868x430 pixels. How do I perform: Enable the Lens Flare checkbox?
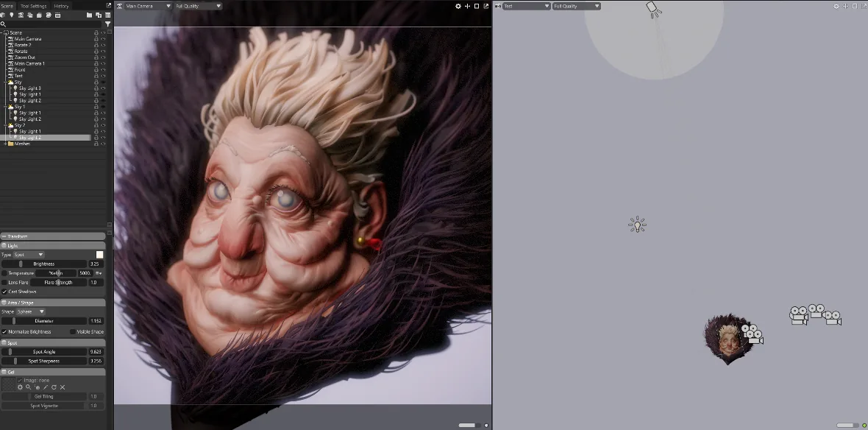click(4, 283)
